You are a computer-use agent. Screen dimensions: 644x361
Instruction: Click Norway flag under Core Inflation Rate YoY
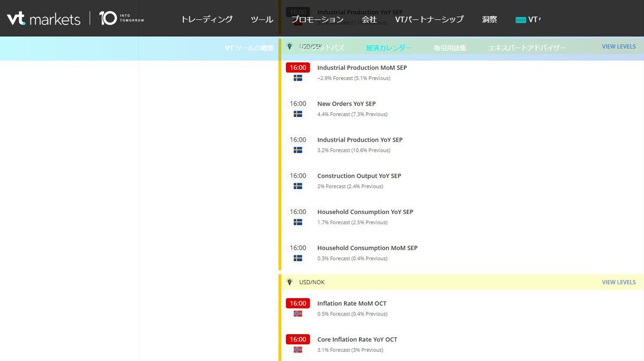[298, 350]
